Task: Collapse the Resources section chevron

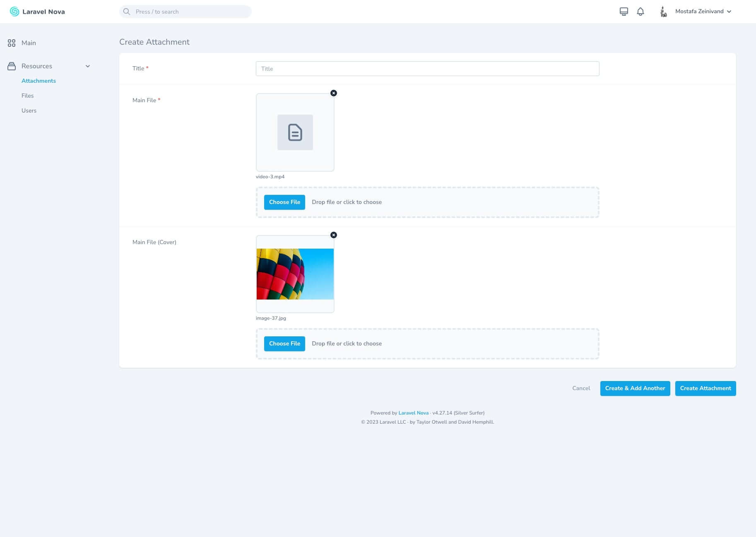Action: (x=88, y=66)
